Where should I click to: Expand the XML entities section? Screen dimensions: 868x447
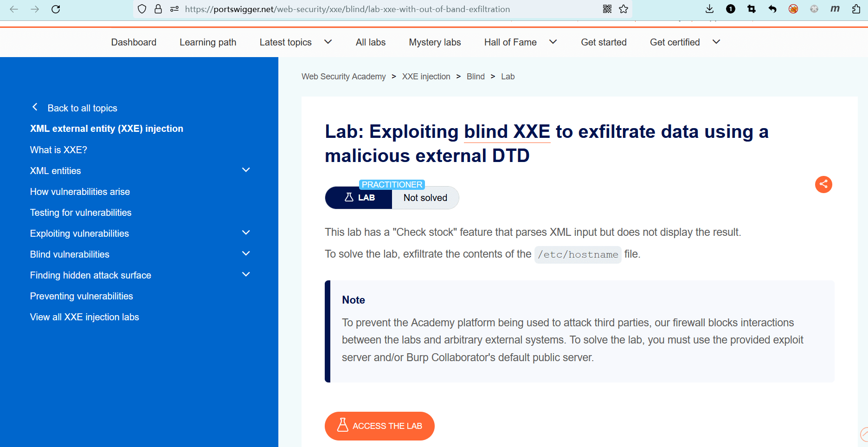[246, 170]
